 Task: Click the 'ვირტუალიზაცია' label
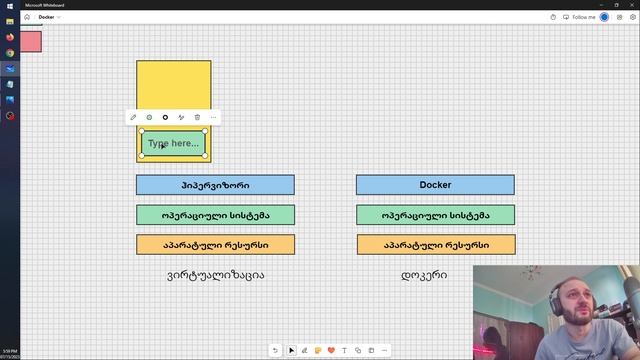pyautogui.click(x=216, y=275)
